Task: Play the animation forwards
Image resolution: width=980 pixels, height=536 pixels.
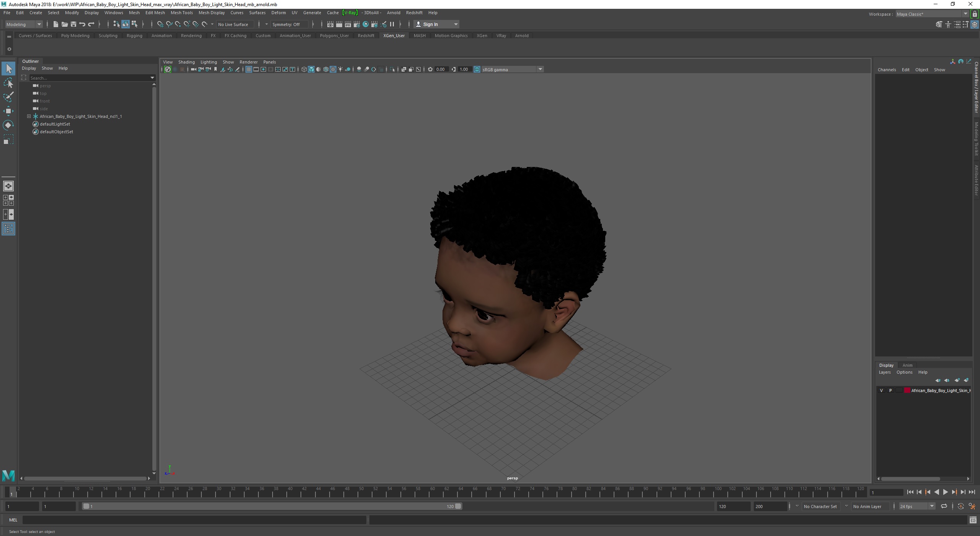Action: coord(946,492)
